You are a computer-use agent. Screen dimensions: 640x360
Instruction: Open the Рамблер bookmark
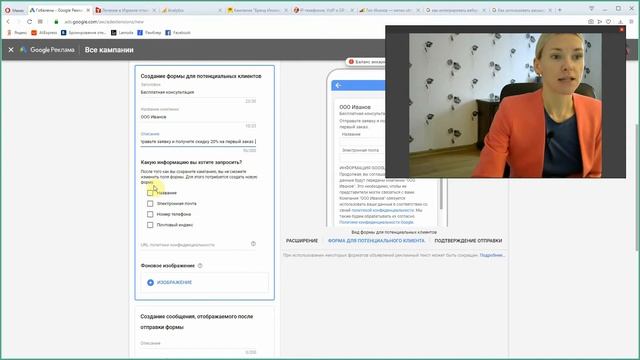[149, 32]
